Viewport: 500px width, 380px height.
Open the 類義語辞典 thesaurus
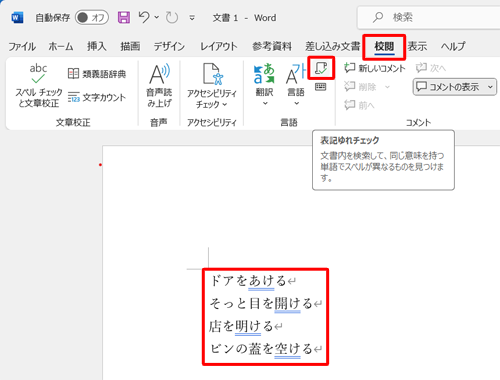97,73
